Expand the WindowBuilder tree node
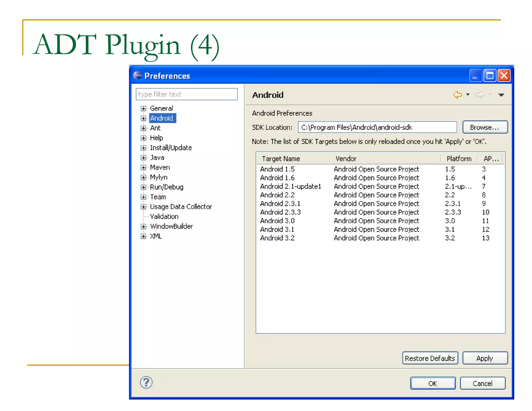 coord(143,227)
